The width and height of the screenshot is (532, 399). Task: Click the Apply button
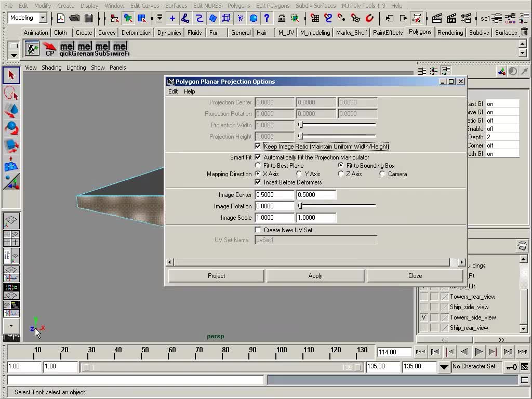[x=315, y=276]
